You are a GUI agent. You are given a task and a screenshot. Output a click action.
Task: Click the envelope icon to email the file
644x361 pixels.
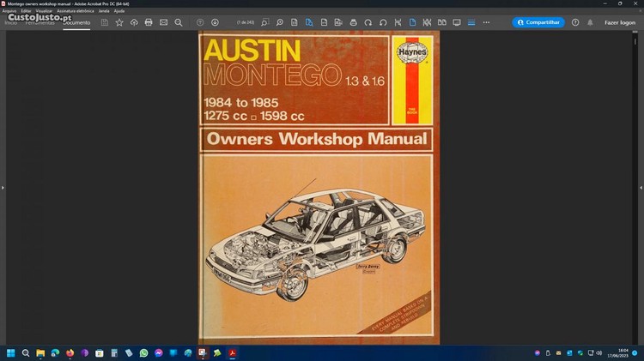163,22
